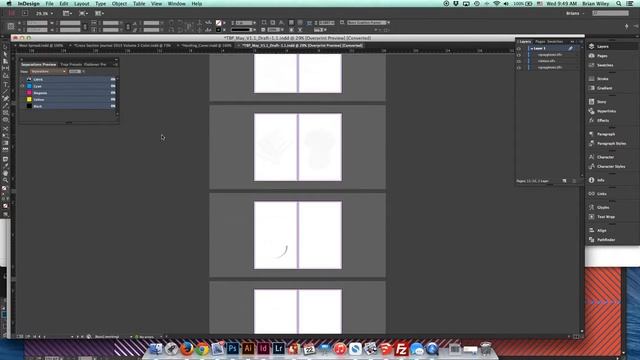Switch to Cross Section Journal document tab

tap(122, 46)
